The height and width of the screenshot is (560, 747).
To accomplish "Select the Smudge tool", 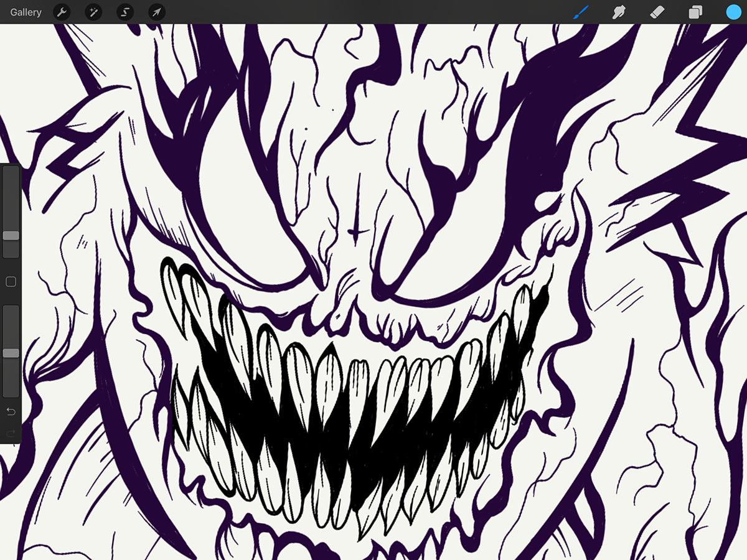I will [x=619, y=12].
